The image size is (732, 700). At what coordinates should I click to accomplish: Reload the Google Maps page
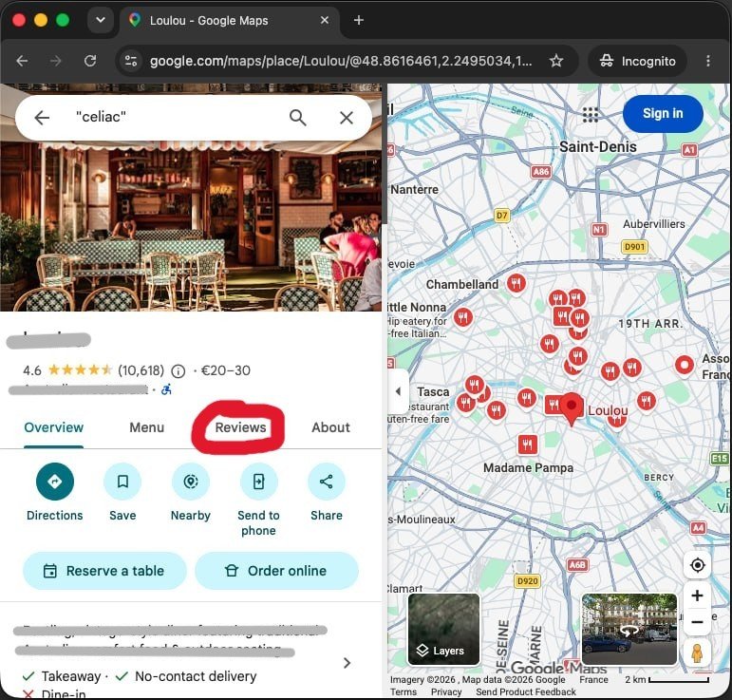[x=90, y=61]
